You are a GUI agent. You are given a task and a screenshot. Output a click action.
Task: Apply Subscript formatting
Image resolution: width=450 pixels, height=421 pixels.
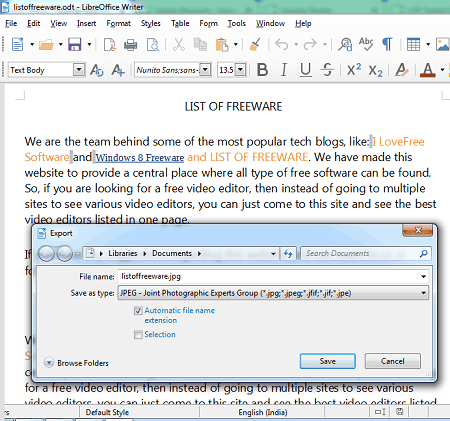(375, 71)
